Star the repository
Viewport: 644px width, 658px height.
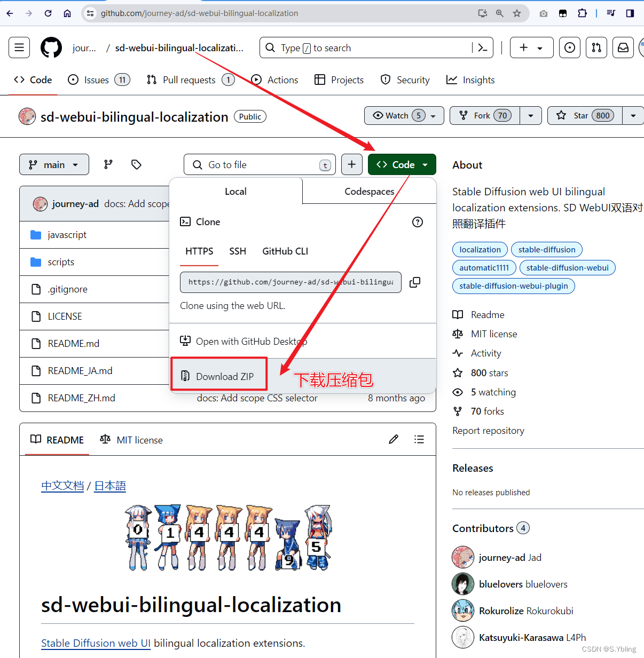(x=585, y=116)
